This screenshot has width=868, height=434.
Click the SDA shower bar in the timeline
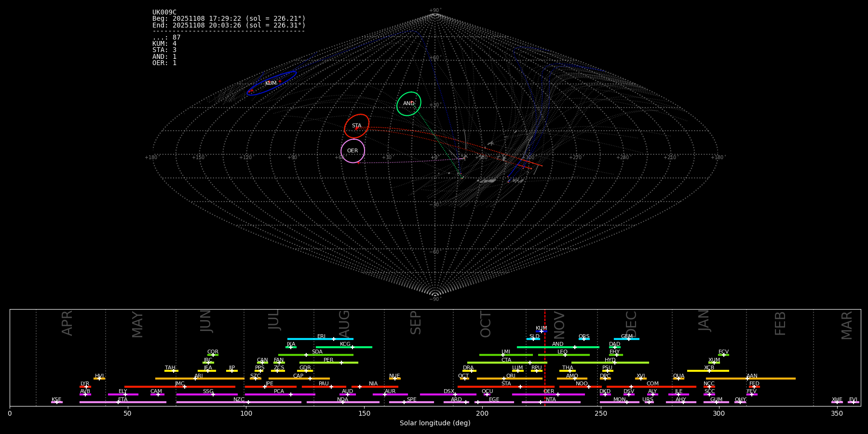click(316, 355)
